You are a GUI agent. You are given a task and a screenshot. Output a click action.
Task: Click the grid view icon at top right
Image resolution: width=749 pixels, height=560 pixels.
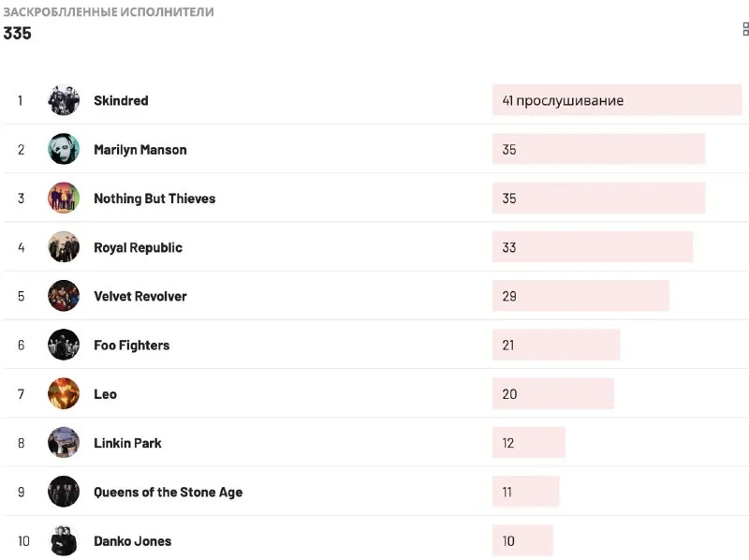[x=745, y=29]
